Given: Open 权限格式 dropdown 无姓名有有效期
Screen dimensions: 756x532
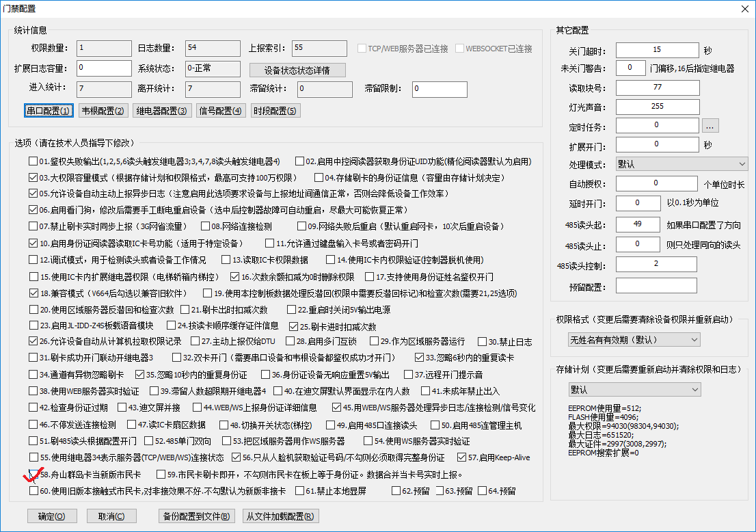Looking at the screenshot, I should click(x=634, y=340).
